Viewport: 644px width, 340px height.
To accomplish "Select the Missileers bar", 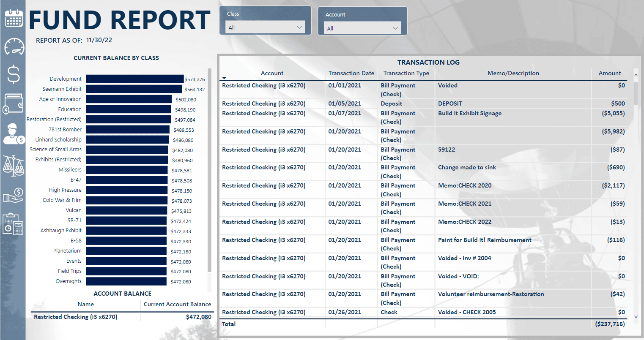I will click(x=127, y=170).
